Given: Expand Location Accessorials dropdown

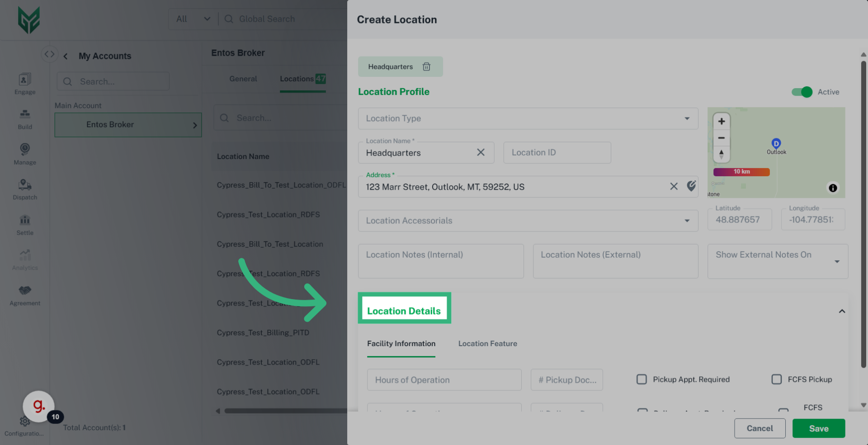Looking at the screenshot, I should (x=528, y=221).
